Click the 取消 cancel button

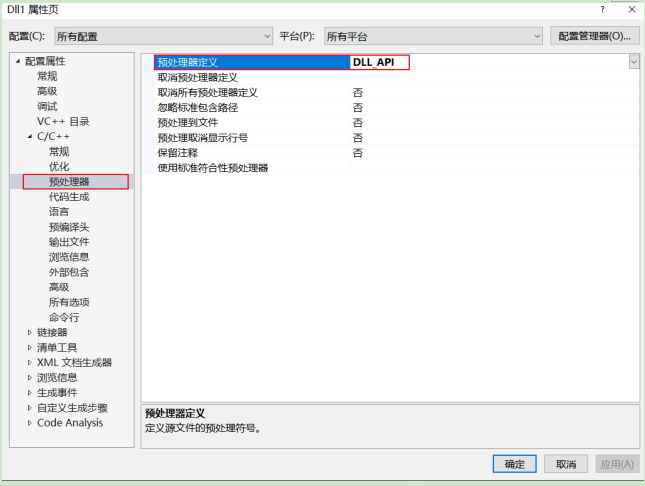click(x=566, y=464)
